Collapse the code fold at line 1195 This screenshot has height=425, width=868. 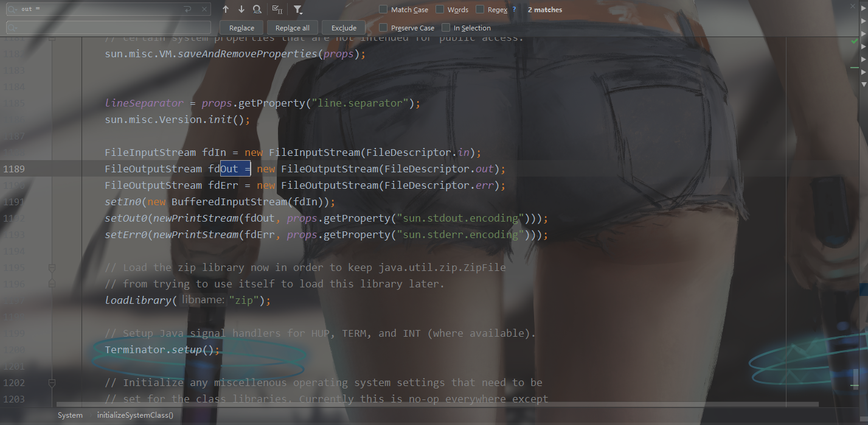pyautogui.click(x=52, y=267)
